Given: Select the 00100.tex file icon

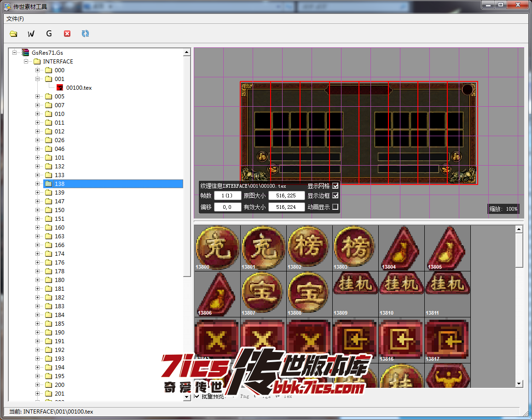Looking at the screenshot, I should pyautogui.click(x=60, y=87).
